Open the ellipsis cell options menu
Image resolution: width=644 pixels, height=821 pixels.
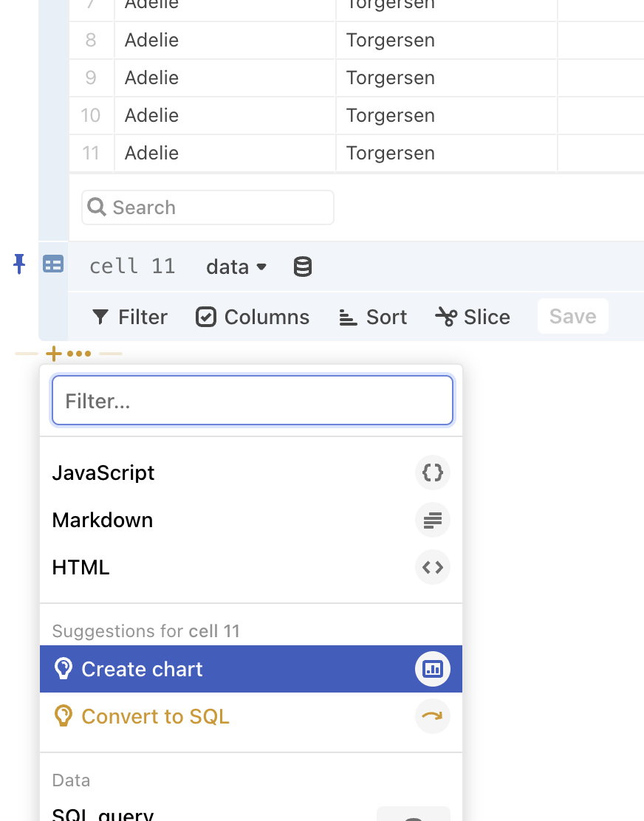pos(78,354)
